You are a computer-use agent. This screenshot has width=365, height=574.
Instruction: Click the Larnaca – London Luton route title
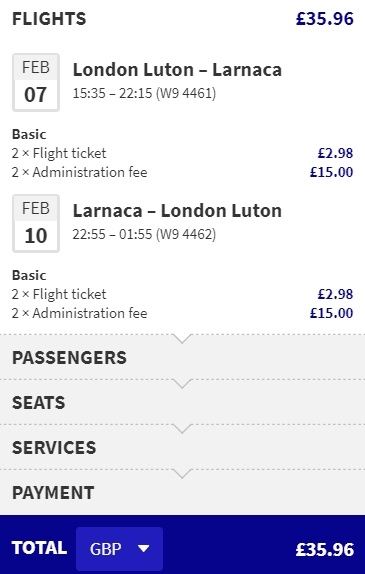(177, 210)
